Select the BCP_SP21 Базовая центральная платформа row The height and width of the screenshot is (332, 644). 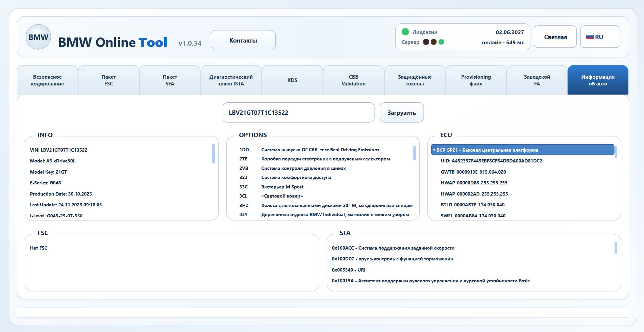coord(522,150)
